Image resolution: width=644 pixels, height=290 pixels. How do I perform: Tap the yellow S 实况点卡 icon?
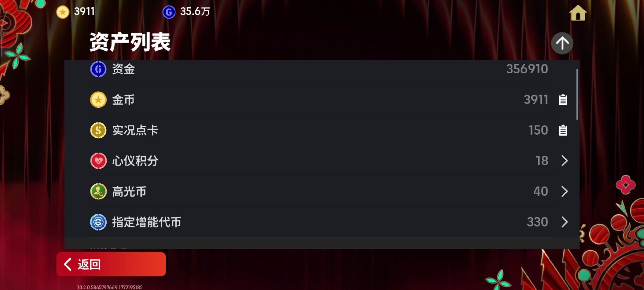click(98, 130)
